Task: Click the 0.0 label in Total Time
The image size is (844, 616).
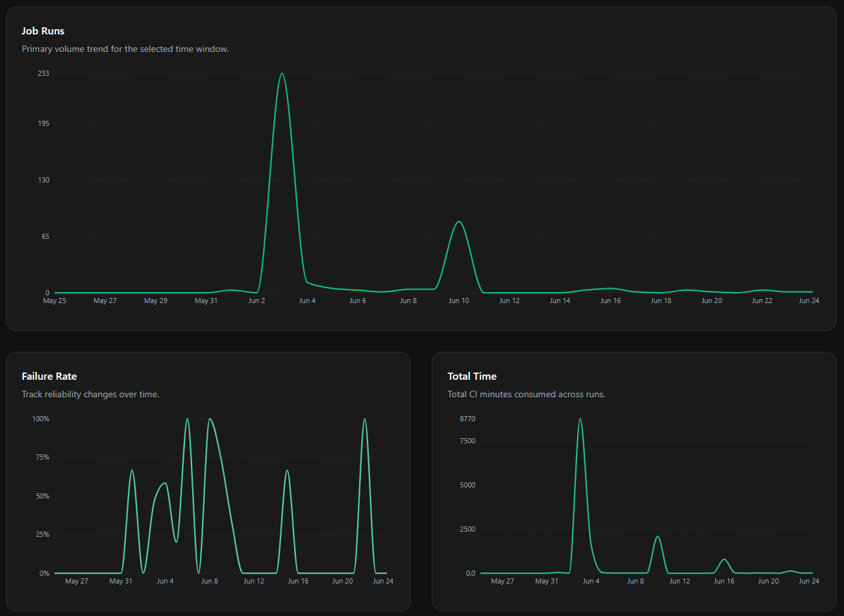Action: tap(470, 573)
